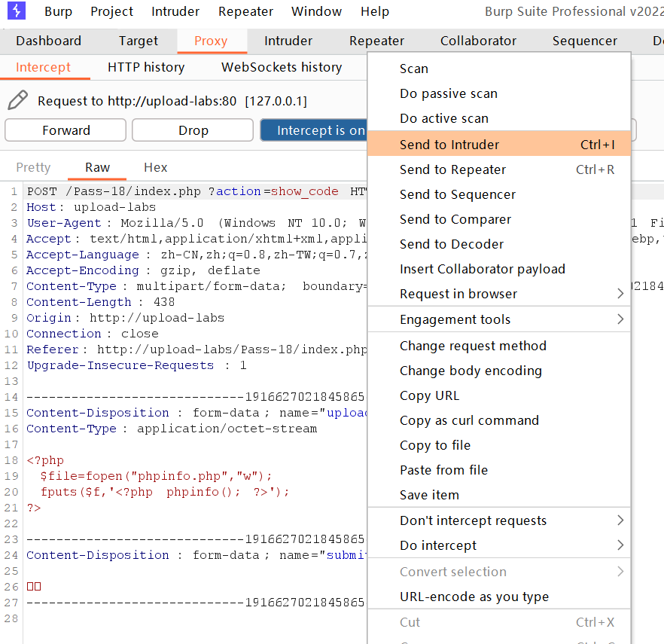
Task: Choose Do passive scan
Action: point(499,93)
